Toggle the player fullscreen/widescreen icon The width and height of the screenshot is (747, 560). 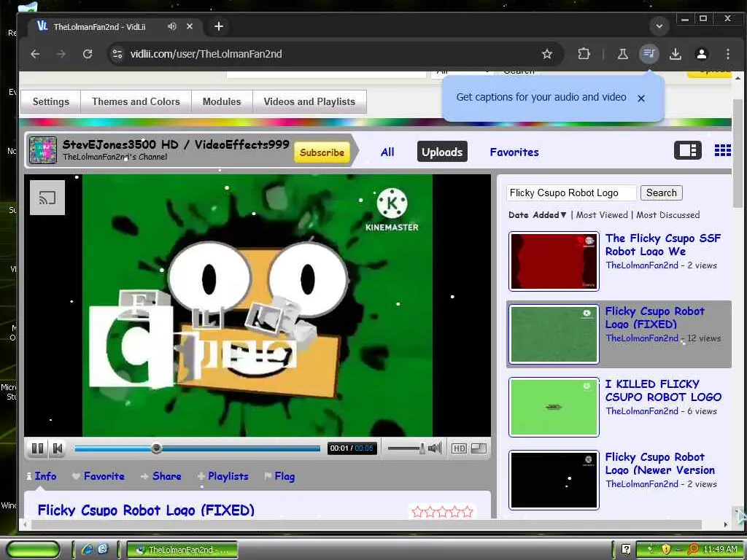pos(479,448)
